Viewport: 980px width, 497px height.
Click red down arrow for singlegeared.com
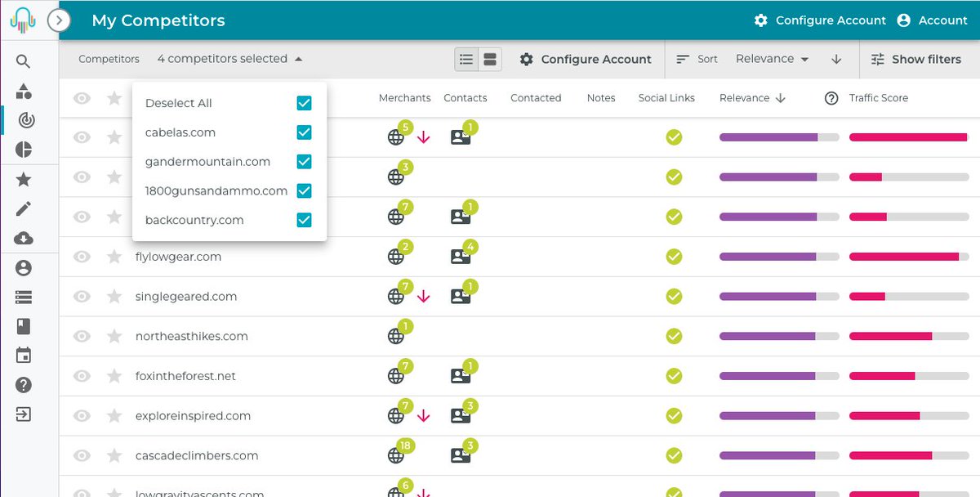click(423, 297)
